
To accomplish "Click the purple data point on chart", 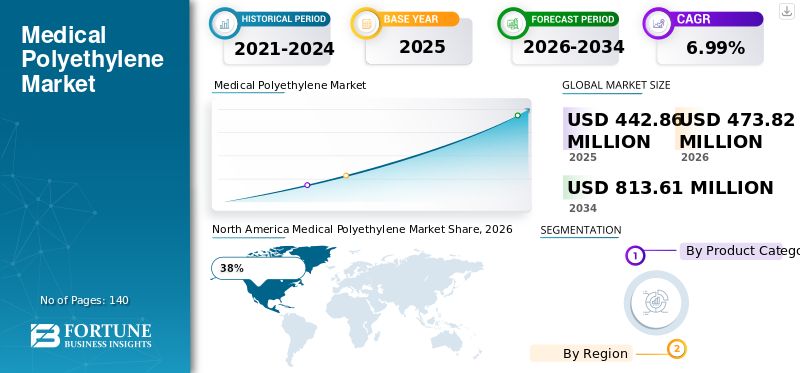I will pyautogui.click(x=307, y=185).
